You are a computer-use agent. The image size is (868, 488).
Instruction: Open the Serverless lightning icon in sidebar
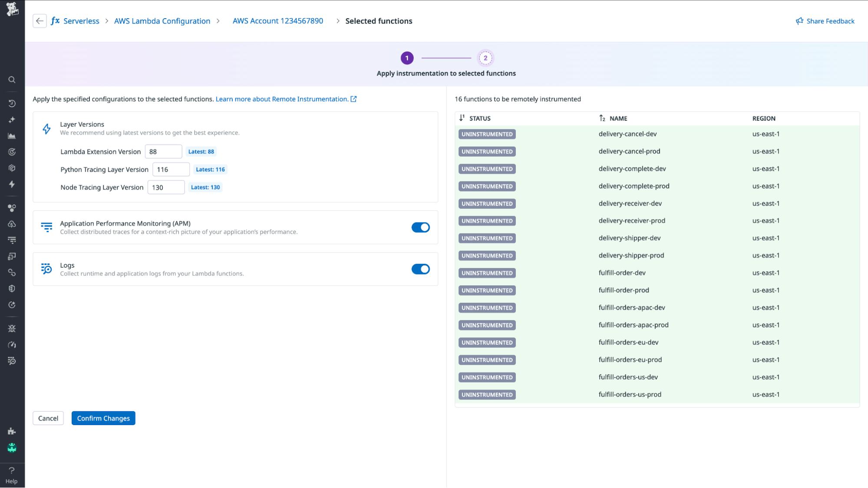(x=12, y=184)
